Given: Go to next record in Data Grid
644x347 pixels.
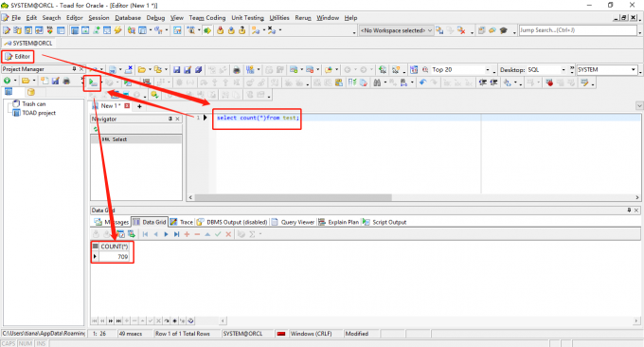Looking at the screenshot, I should pos(166,234).
